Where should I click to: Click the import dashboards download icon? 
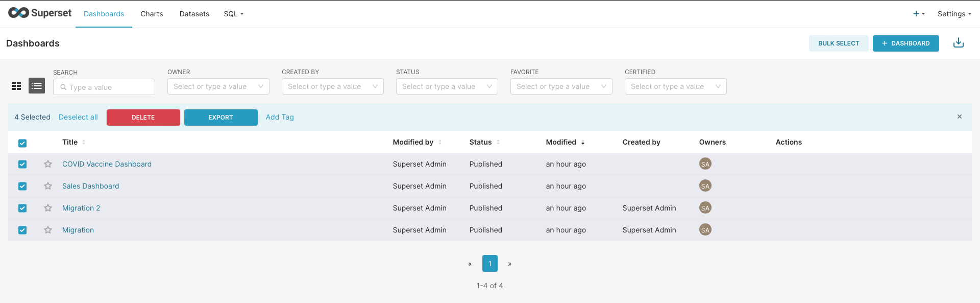coord(958,43)
